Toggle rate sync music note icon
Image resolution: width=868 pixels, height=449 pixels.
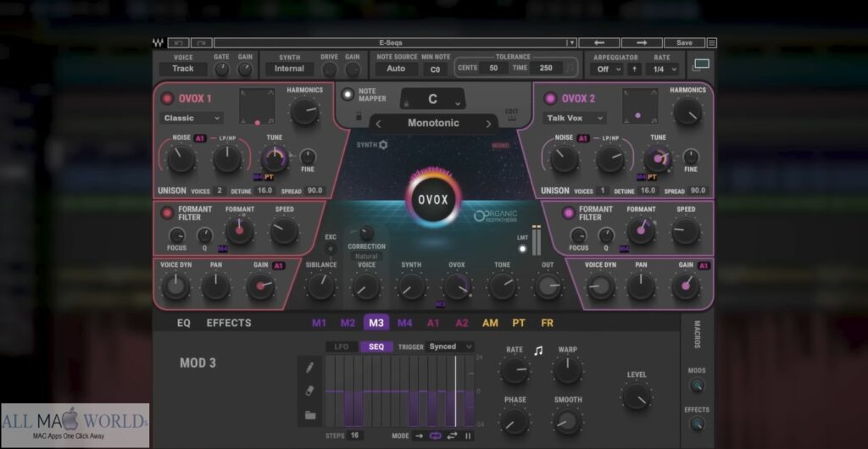[538, 351]
